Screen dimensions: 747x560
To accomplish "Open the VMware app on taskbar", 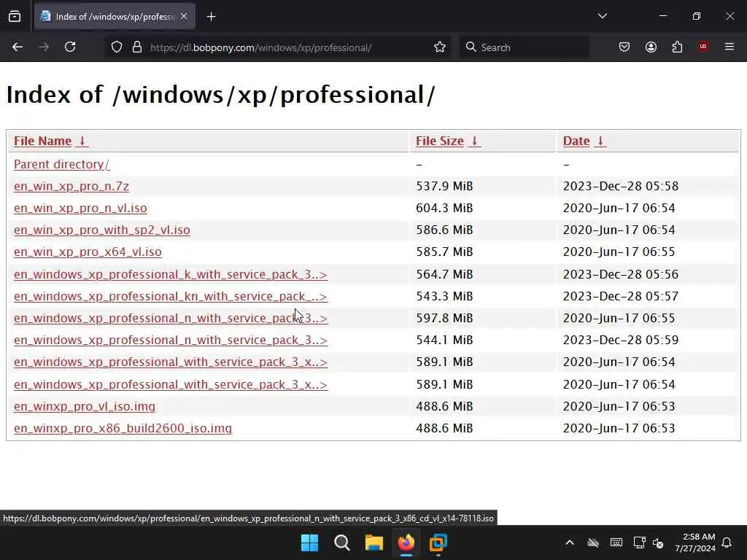I will tap(438, 542).
